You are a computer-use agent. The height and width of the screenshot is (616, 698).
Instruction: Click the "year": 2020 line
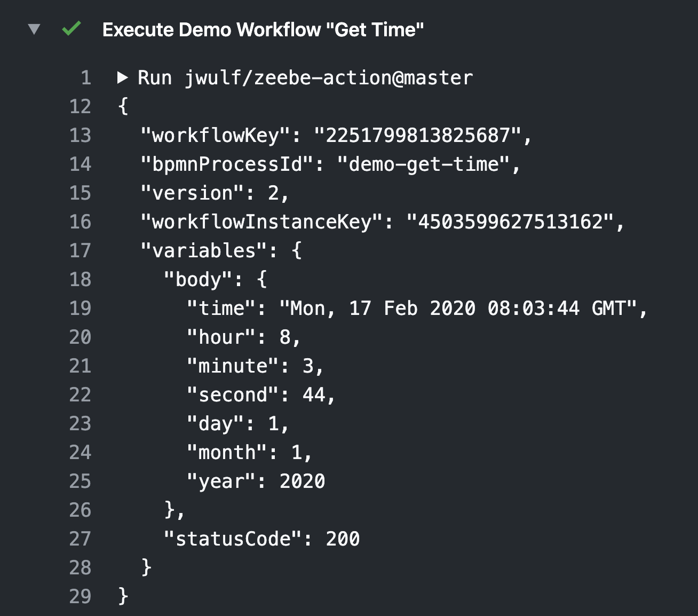tap(256, 481)
